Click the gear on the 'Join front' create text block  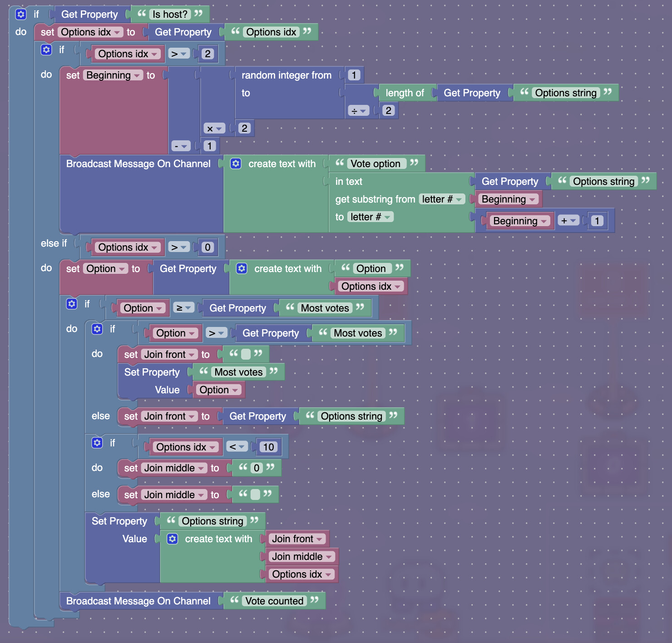coord(173,539)
